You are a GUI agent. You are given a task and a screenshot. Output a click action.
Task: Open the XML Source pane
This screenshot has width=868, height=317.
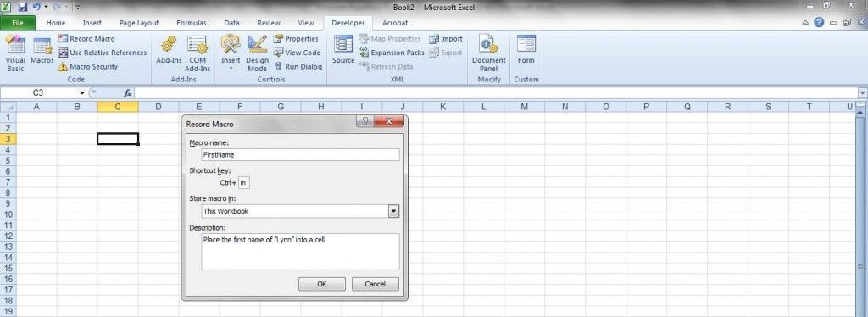(x=343, y=50)
